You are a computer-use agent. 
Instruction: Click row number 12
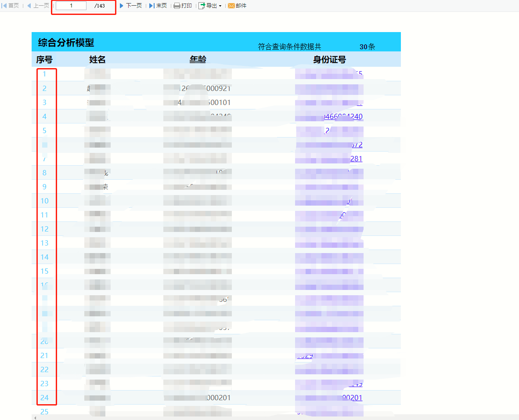(x=44, y=229)
